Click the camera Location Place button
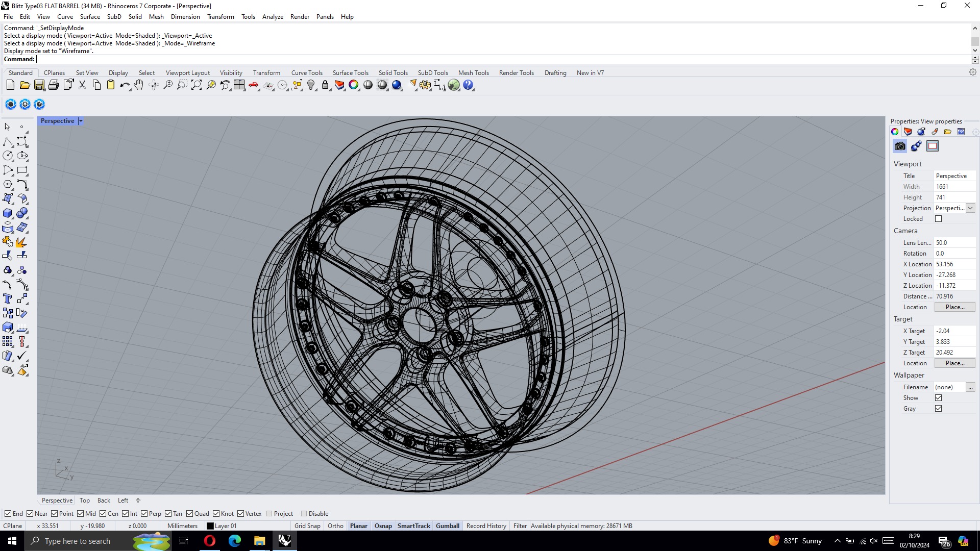 tap(954, 307)
